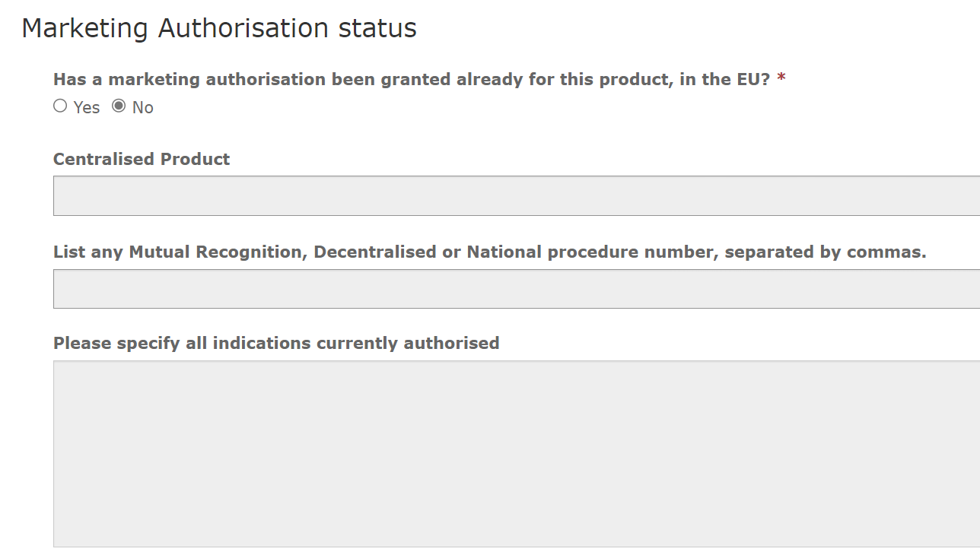Select the Yes radio button
Image resolution: width=980 pixels, height=555 pixels.
click(60, 106)
